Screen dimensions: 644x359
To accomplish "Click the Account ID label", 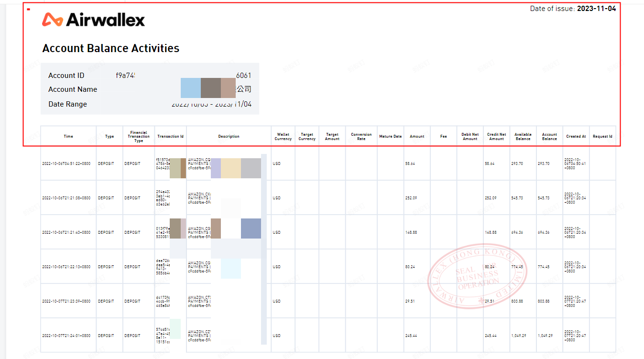I will (66, 76).
